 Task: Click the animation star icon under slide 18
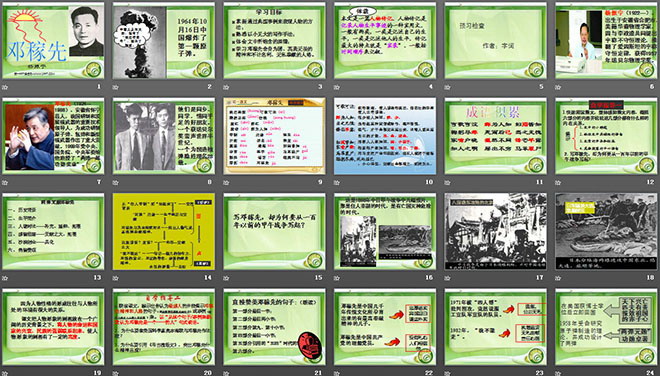click(559, 278)
